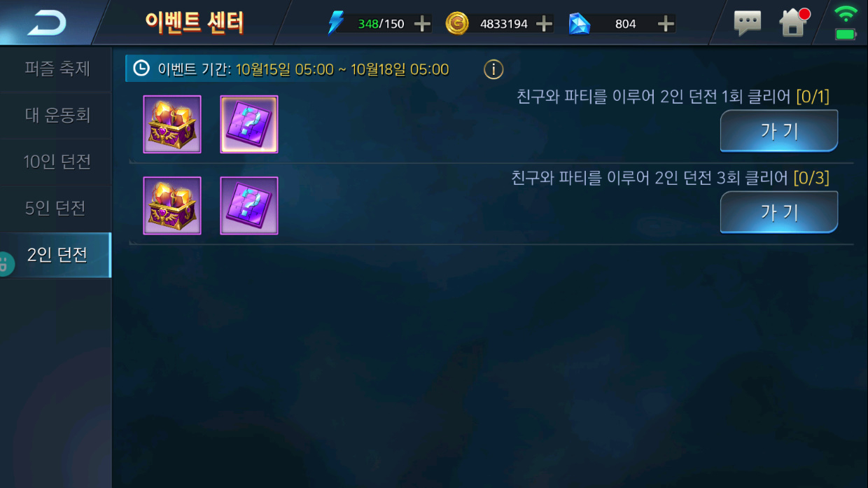Select the 대 운동회 tab
Image resolution: width=868 pixels, height=488 pixels.
point(56,115)
